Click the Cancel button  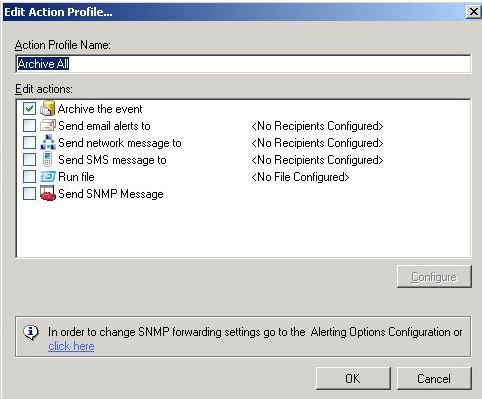tap(434, 379)
